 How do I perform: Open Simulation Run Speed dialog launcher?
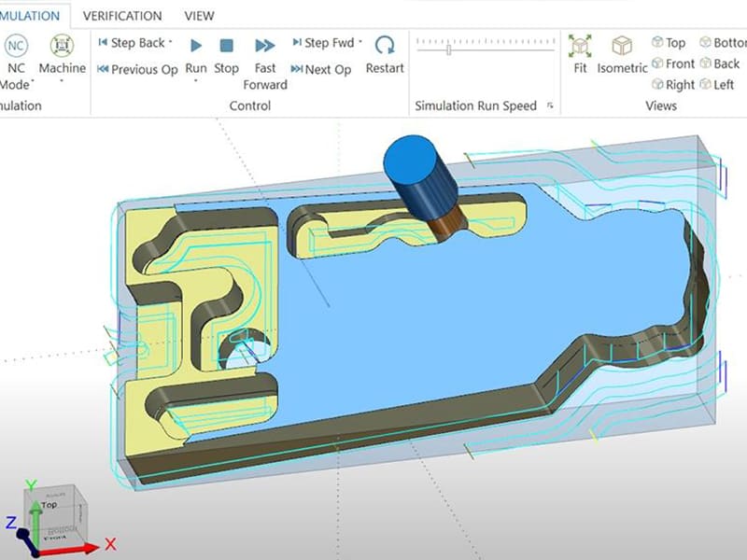[x=550, y=105]
